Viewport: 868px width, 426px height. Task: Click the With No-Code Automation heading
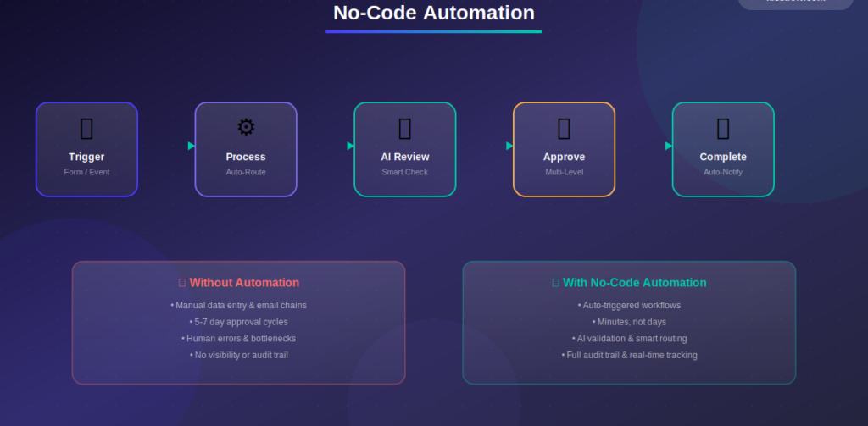point(634,283)
